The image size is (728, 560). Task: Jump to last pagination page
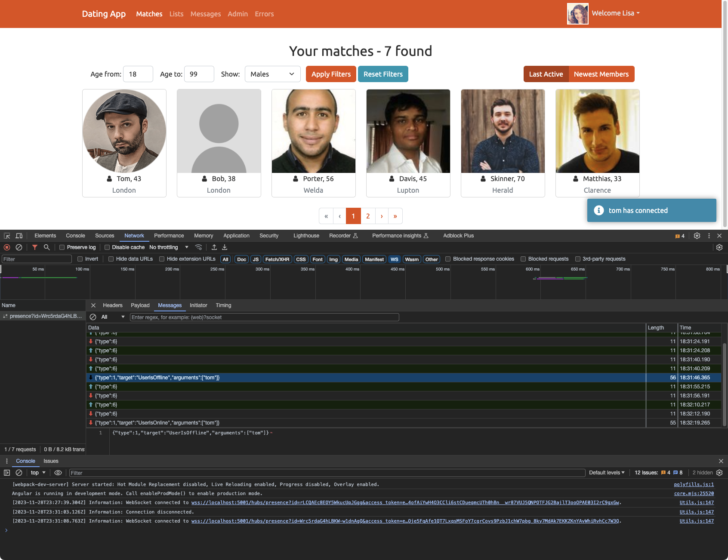tap(395, 216)
